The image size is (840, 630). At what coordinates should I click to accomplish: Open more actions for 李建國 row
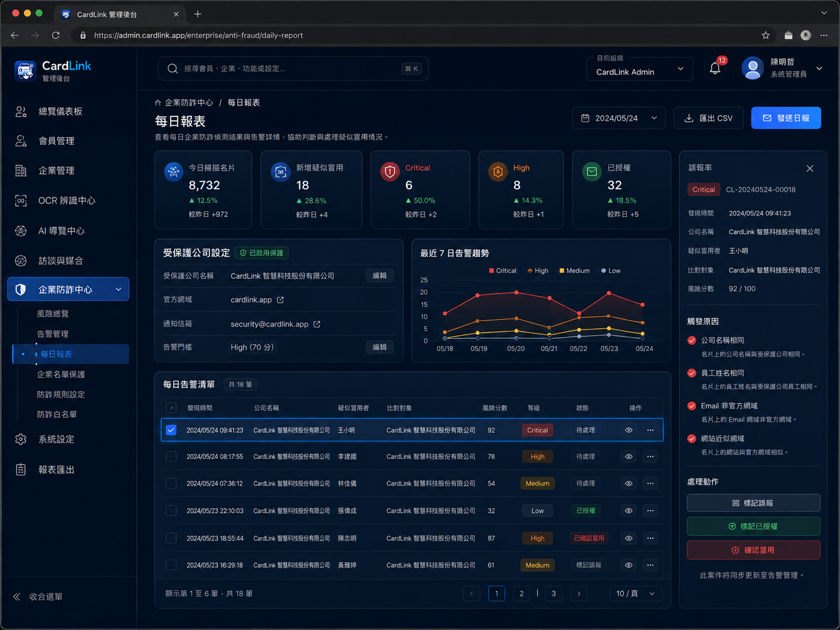[650, 457]
